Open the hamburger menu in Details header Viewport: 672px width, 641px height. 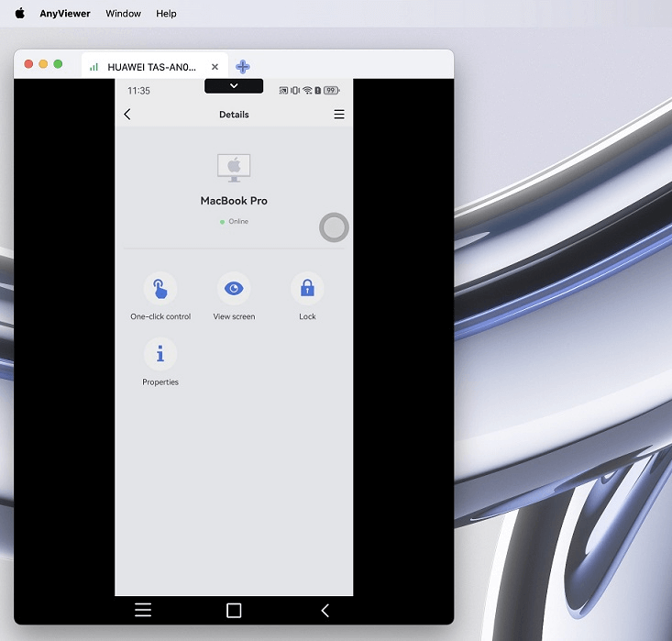(x=339, y=114)
